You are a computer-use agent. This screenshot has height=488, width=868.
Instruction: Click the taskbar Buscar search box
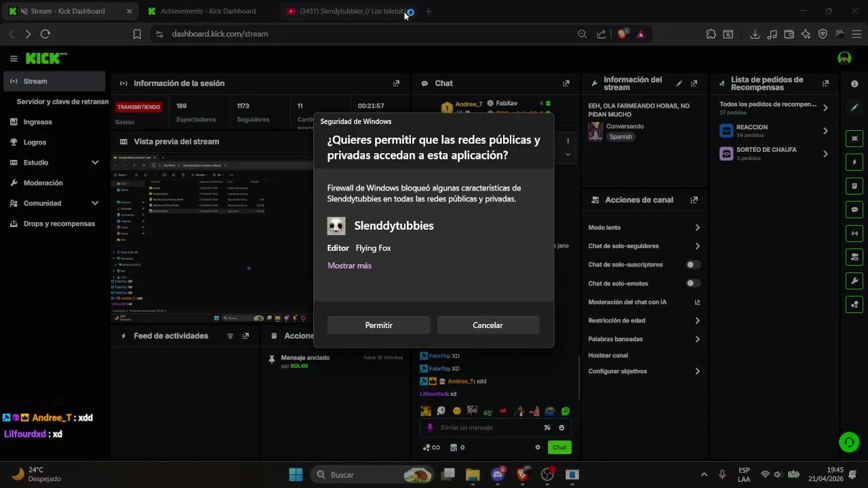(372, 474)
